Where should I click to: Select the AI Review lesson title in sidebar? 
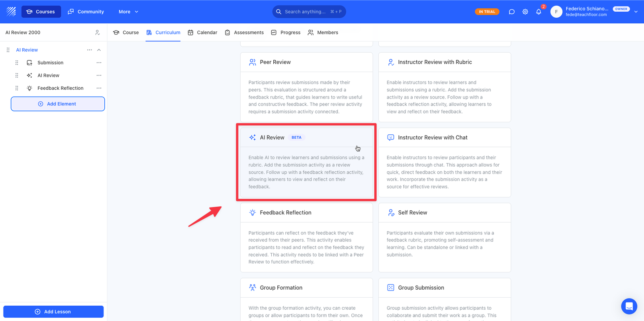coord(27,50)
